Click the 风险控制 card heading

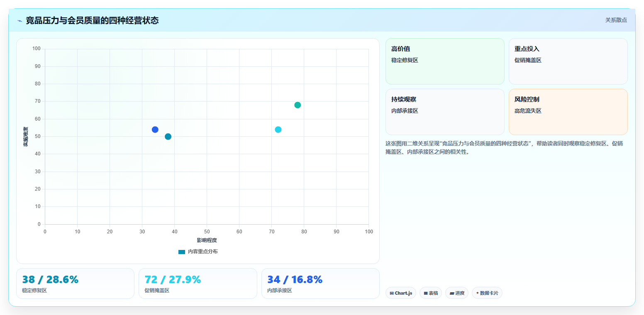click(527, 99)
